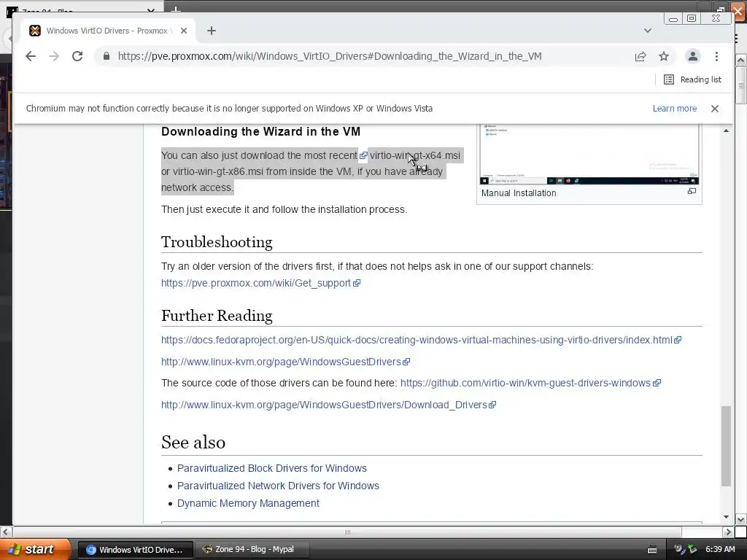Click the See also heading
Screen dimensions: 747x560
[193, 443]
